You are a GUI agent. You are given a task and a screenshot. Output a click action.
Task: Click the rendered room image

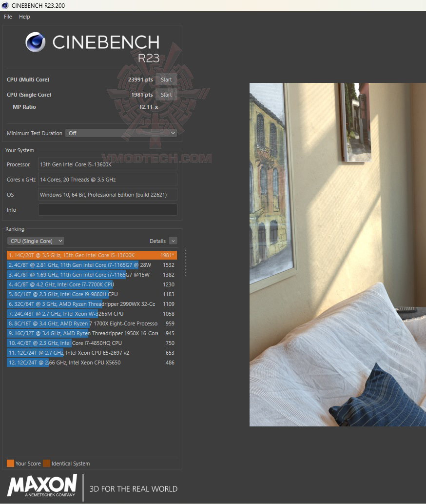pyautogui.click(x=338, y=255)
